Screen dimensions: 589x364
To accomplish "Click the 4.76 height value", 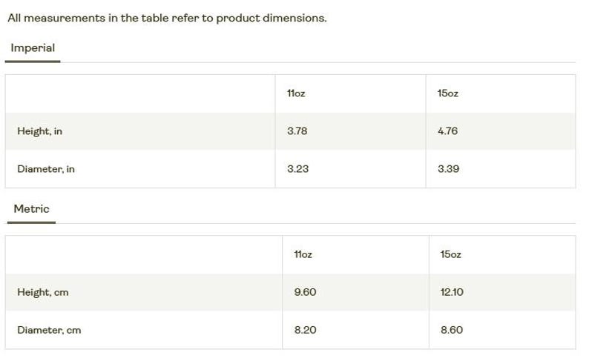I will pyautogui.click(x=448, y=131).
